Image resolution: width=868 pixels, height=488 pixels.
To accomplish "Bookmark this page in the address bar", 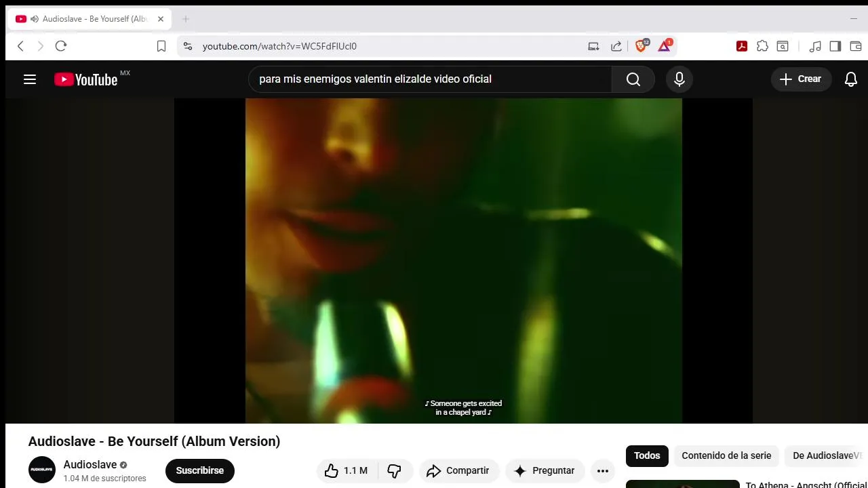I will (x=161, y=46).
